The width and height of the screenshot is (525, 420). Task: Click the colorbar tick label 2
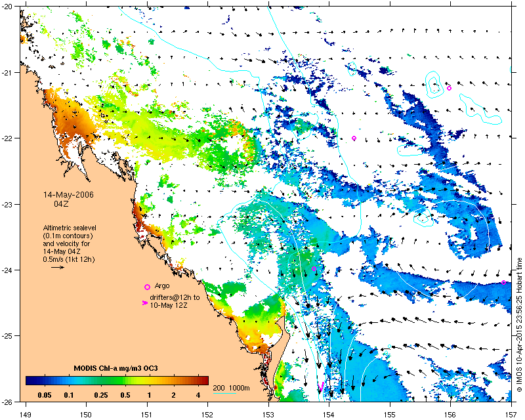[173, 395]
